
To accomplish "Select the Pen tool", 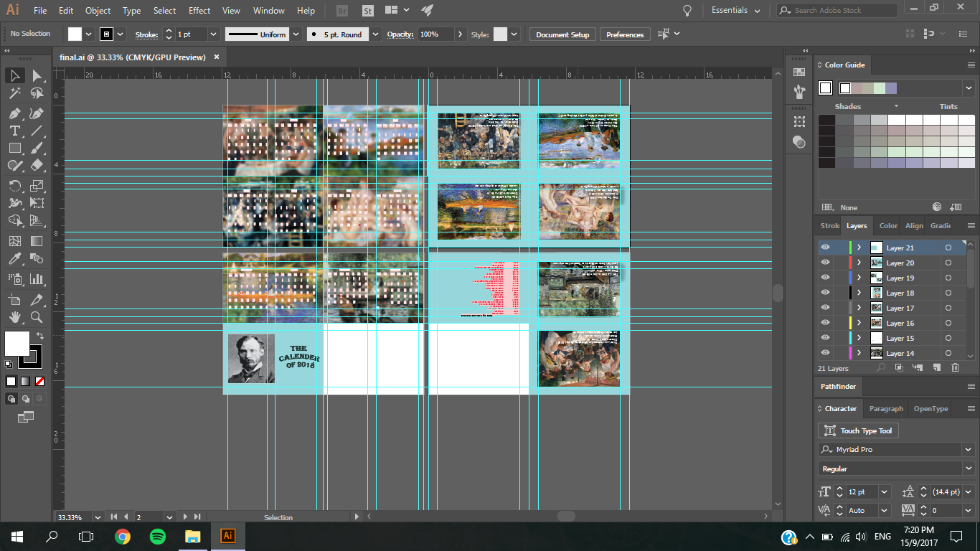I will (15, 113).
